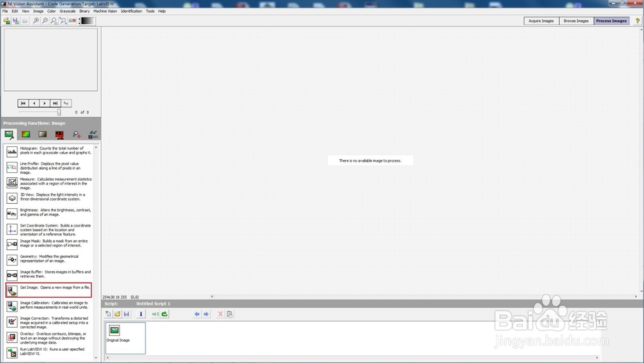The image size is (644, 363).
Task: Open the Machine Vision functions palette
Action: click(77, 134)
